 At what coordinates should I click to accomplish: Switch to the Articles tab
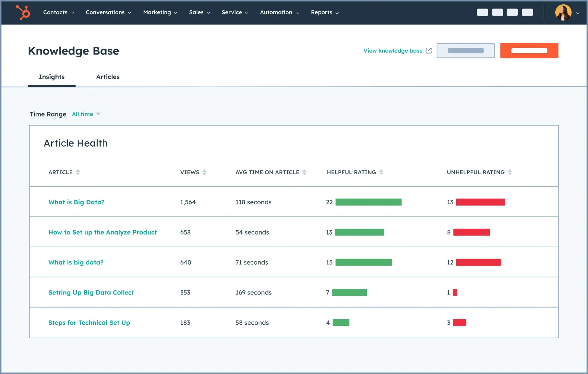(108, 77)
